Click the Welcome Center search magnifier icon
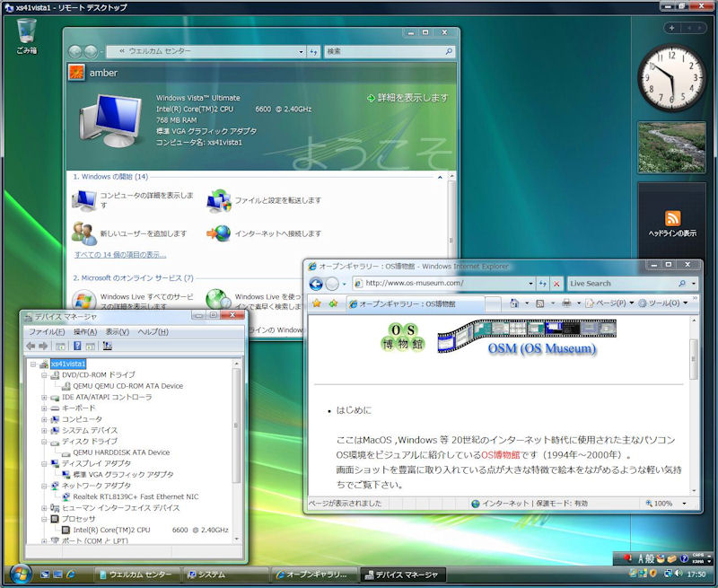This screenshot has width=718, height=588. tap(449, 52)
